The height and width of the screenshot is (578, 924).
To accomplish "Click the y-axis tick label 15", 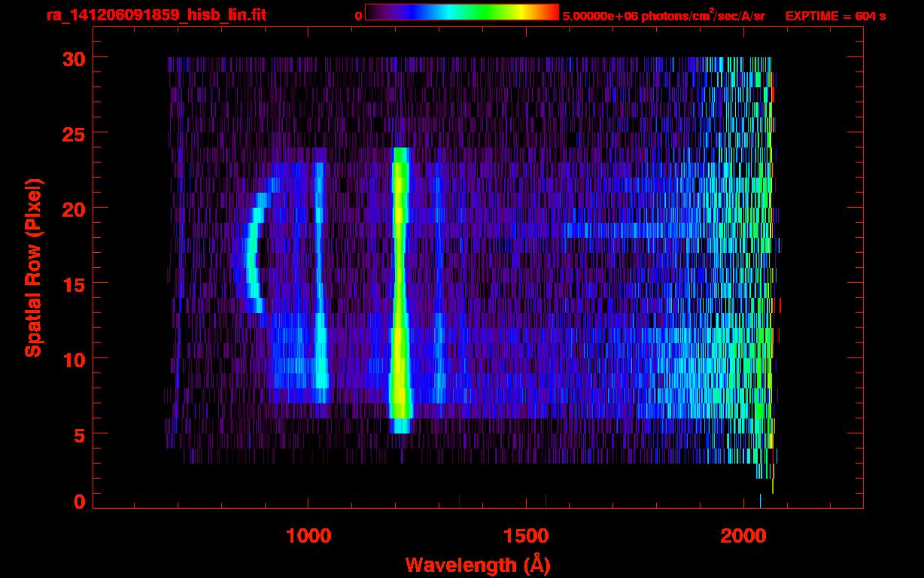I will [74, 284].
